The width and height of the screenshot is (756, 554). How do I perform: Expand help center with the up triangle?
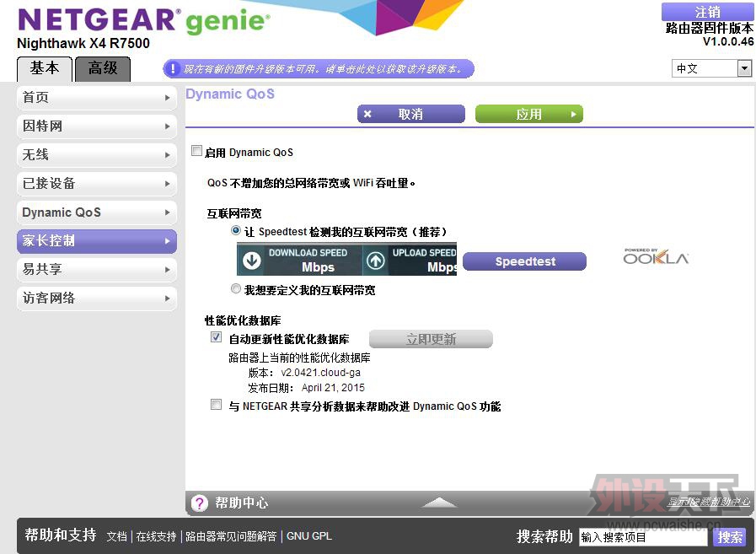pos(438,503)
